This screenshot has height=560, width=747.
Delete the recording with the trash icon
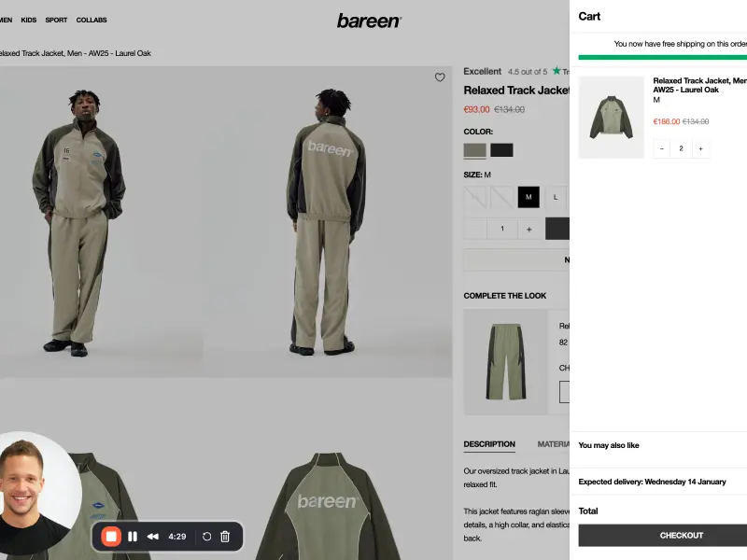click(x=225, y=537)
